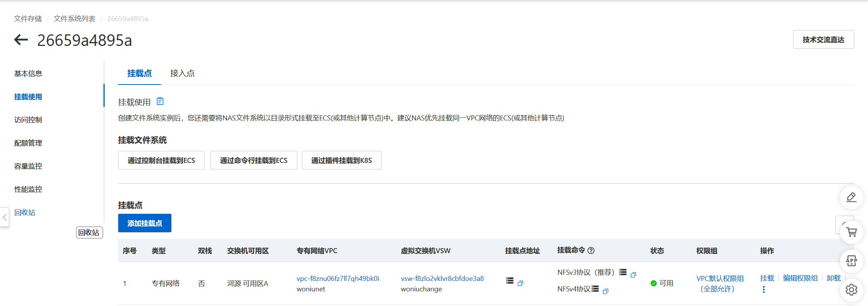Click the 虚拟交换机VSW column header
Viewport: 868px width, 306px height.
coord(426,251)
